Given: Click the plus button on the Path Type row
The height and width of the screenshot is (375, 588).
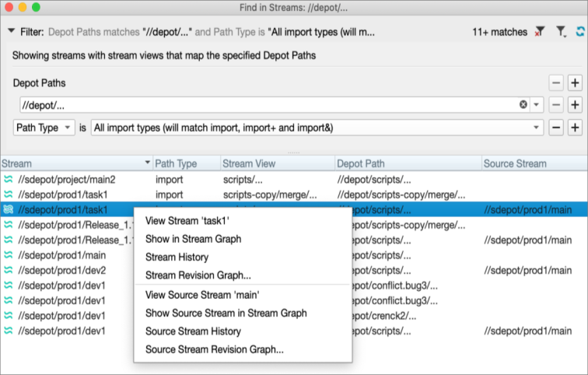Looking at the screenshot, I should [x=575, y=128].
